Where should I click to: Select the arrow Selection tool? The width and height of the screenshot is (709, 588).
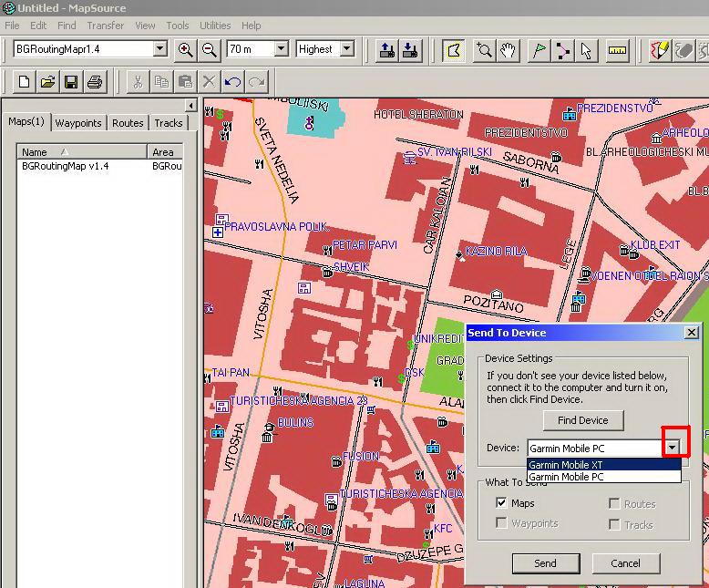coord(586,50)
